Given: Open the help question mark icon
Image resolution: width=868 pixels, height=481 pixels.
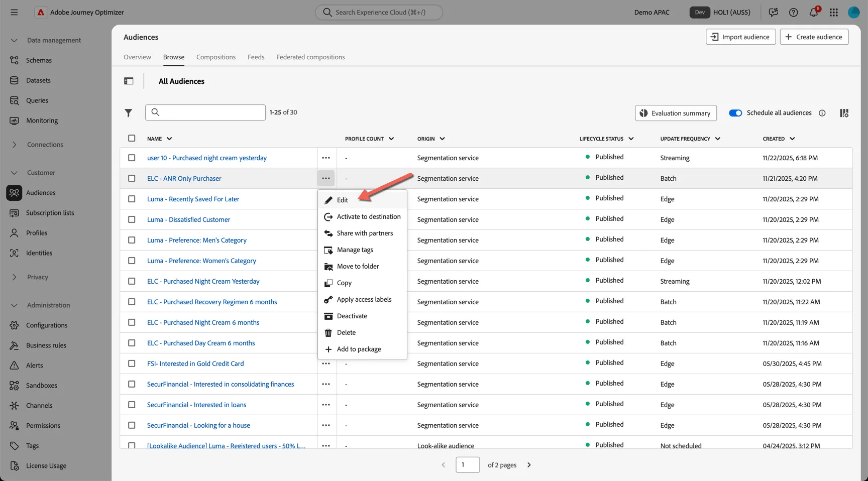Looking at the screenshot, I should pyautogui.click(x=794, y=12).
